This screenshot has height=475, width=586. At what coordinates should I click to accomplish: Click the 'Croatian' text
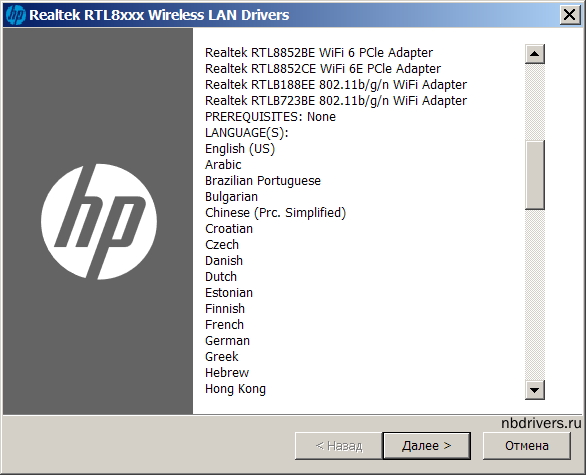pos(229,229)
